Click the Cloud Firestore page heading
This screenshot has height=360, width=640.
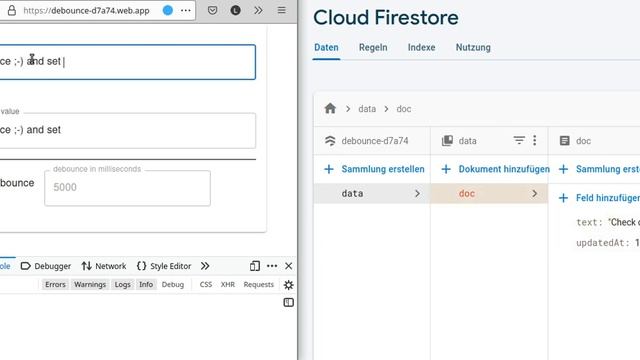pyautogui.click(x=386, y=18)
